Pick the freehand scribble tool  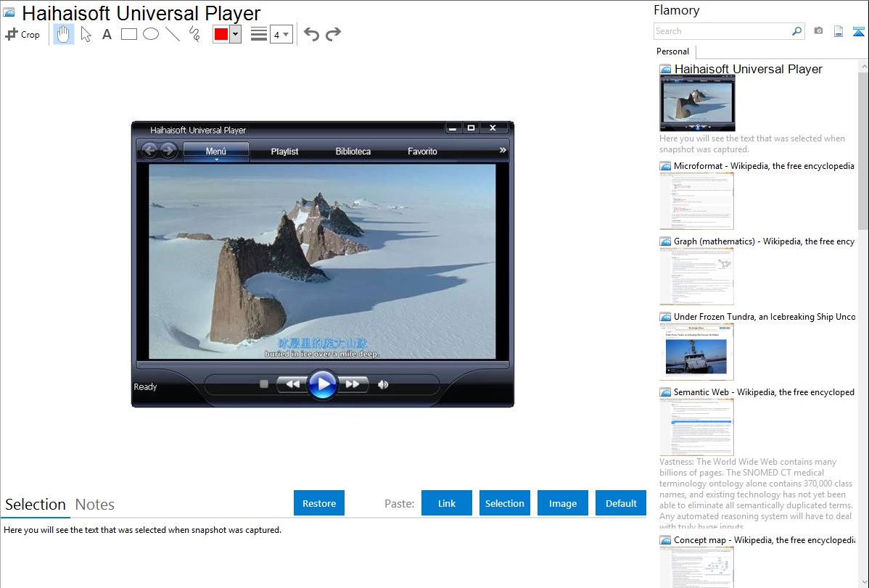click(x=194, y=34)
